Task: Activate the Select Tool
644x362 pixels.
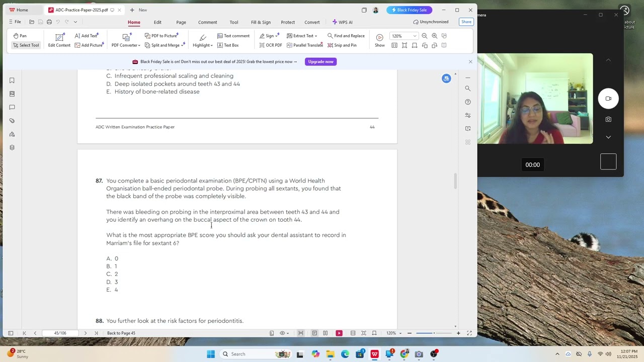Action: point(26,45)
